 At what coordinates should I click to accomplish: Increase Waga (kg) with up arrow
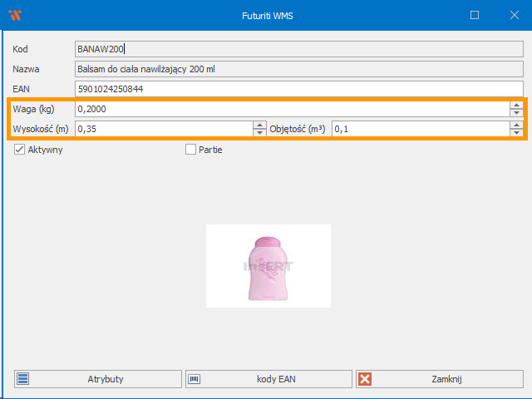[515, 106]
